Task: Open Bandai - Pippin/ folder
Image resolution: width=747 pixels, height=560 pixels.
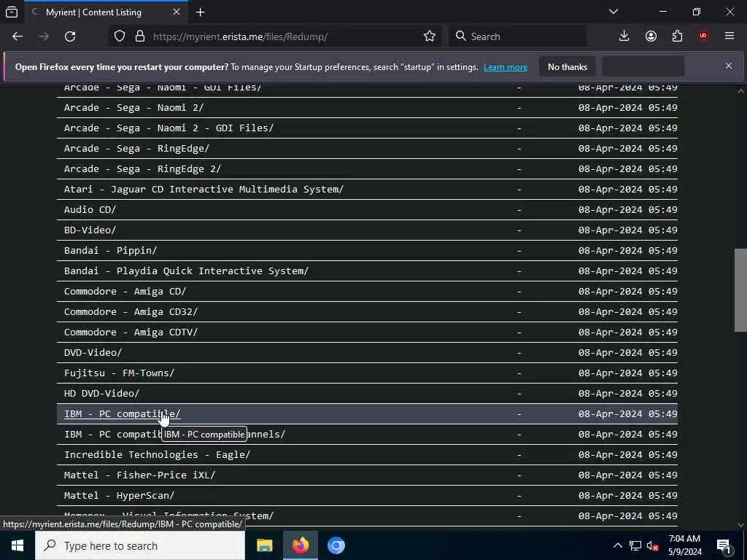Action: coord(111,251)
